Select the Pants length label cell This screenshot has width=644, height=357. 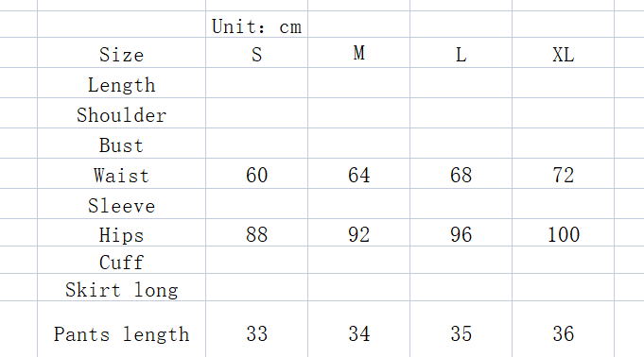[x=122, y=329]
